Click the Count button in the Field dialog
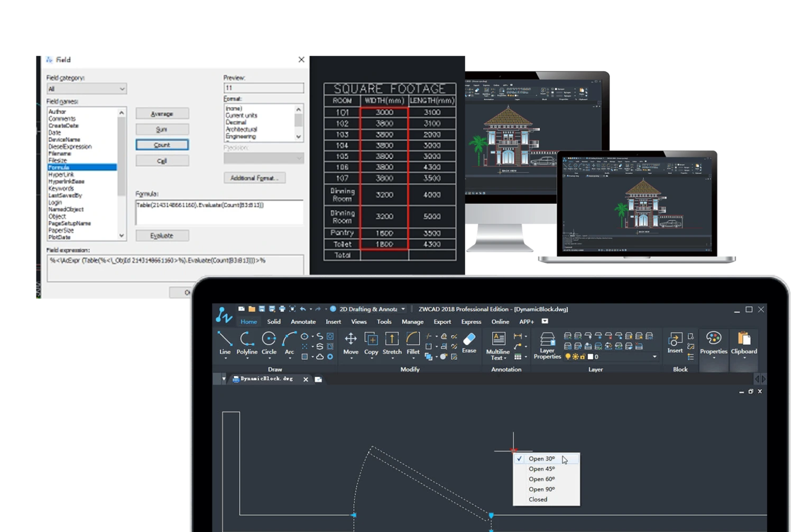This screenshot has width=812, height=532. tap(162, 144)
